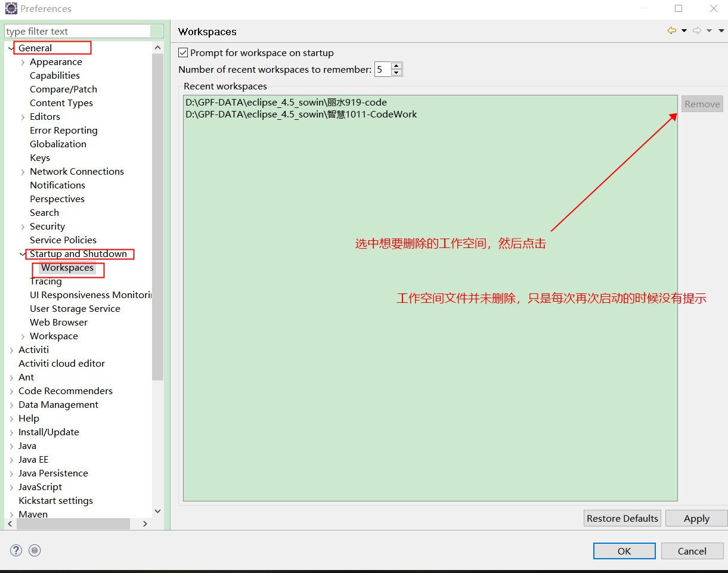Open the back history dropdown arrow
Viewport: 728px width, 573px height.
pos(684,30)
